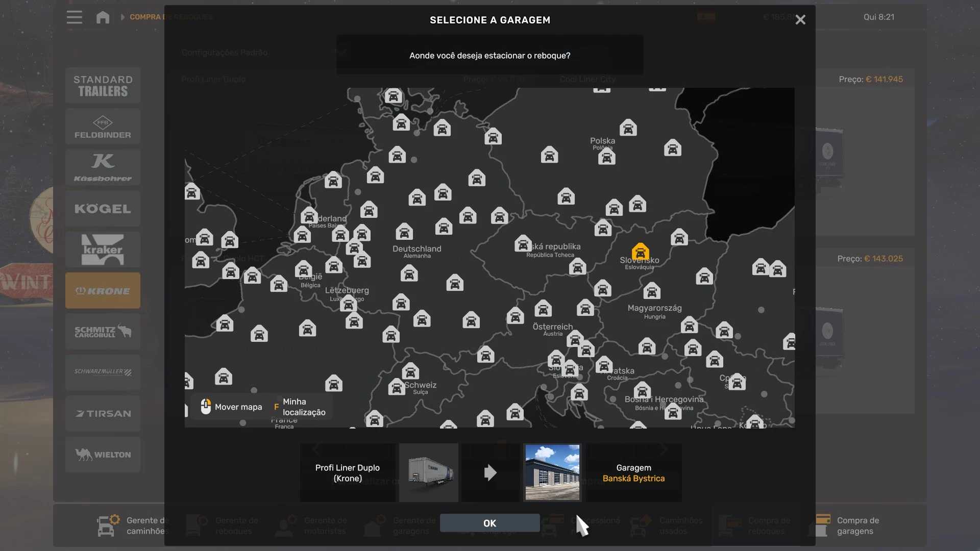980x551 pixels.
Task: Click the Banská Bystrica garage thumbnail
Action: (552, 472)
